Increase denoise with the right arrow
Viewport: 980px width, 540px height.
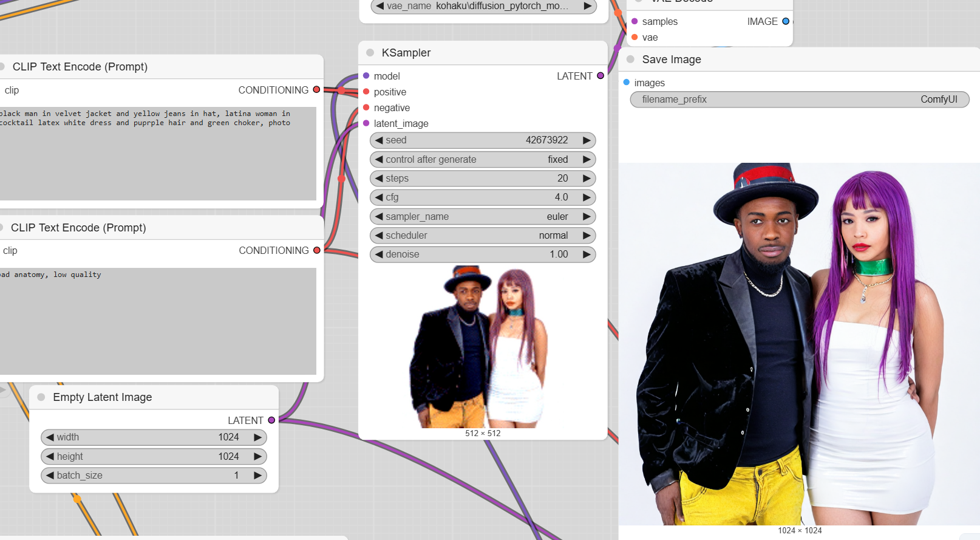(x=587, y=255)
